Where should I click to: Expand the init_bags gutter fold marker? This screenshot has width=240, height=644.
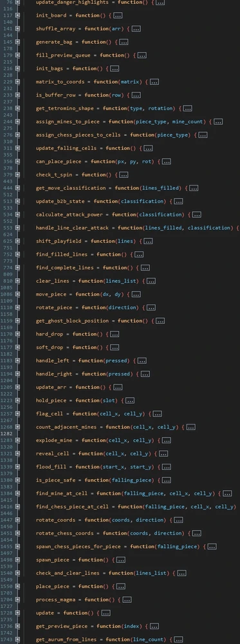pyautogui.click(x=17, y=69)
